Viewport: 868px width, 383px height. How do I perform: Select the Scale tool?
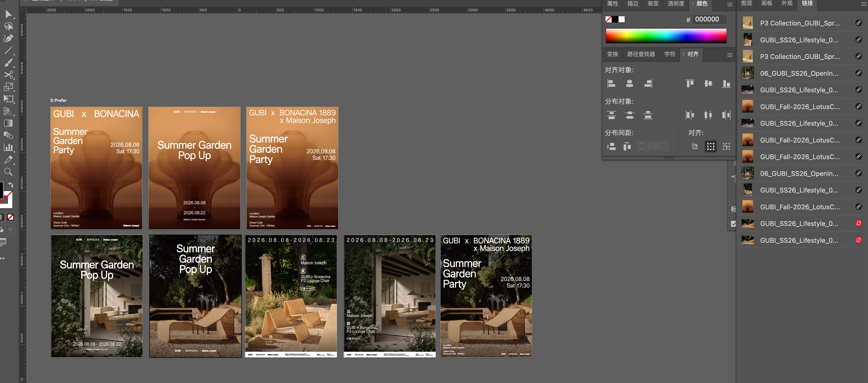[x=9, y=87]
